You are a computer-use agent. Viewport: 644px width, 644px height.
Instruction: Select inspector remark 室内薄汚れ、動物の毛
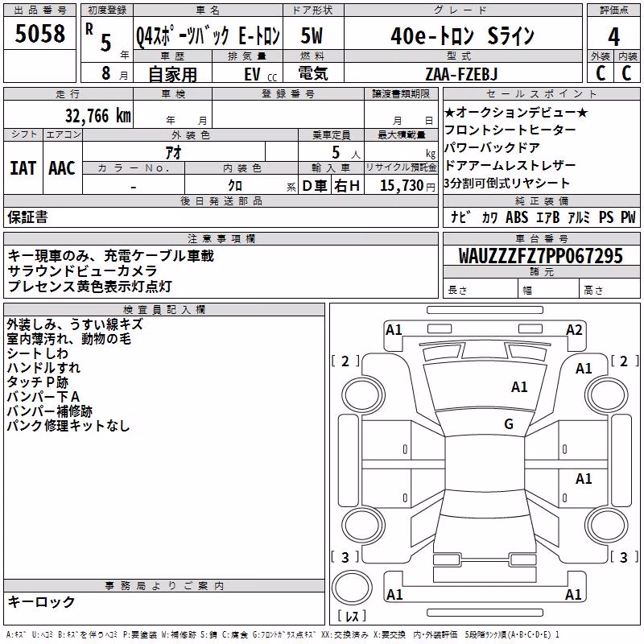click(x=68, y=338)
